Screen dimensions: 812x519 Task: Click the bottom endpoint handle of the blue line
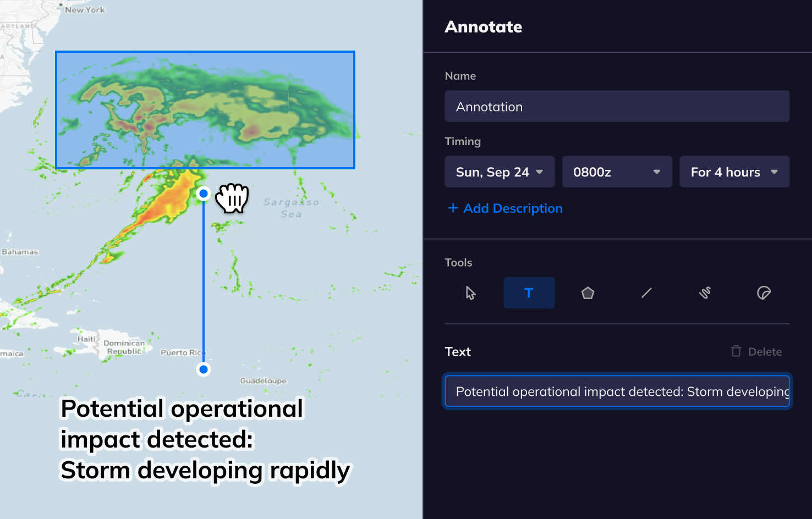[204, 369]
